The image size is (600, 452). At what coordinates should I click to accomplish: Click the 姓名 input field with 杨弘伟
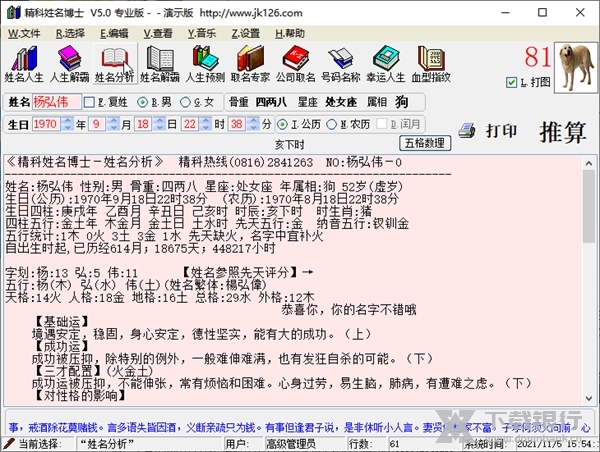57,102
